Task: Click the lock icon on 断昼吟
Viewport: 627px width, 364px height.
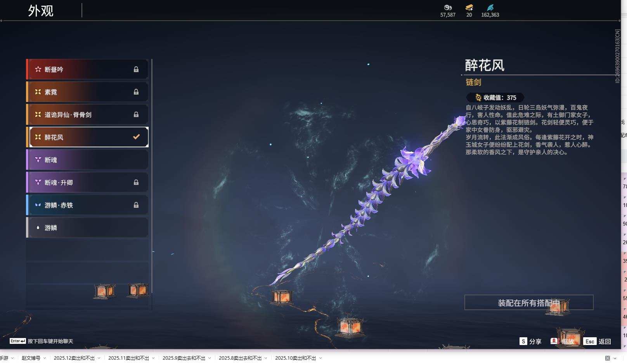Action: coord(136,69)
